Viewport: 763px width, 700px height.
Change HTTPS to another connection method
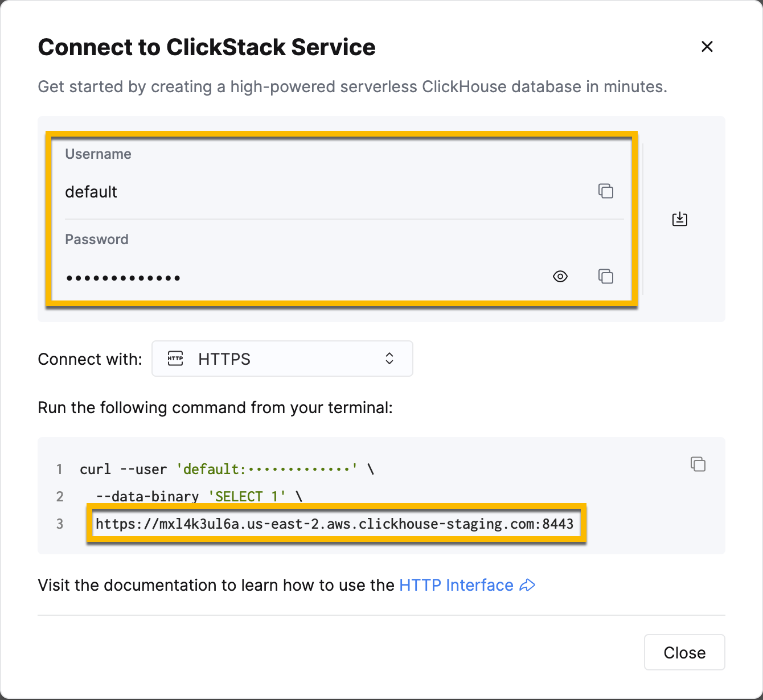(x=282, y=359)
